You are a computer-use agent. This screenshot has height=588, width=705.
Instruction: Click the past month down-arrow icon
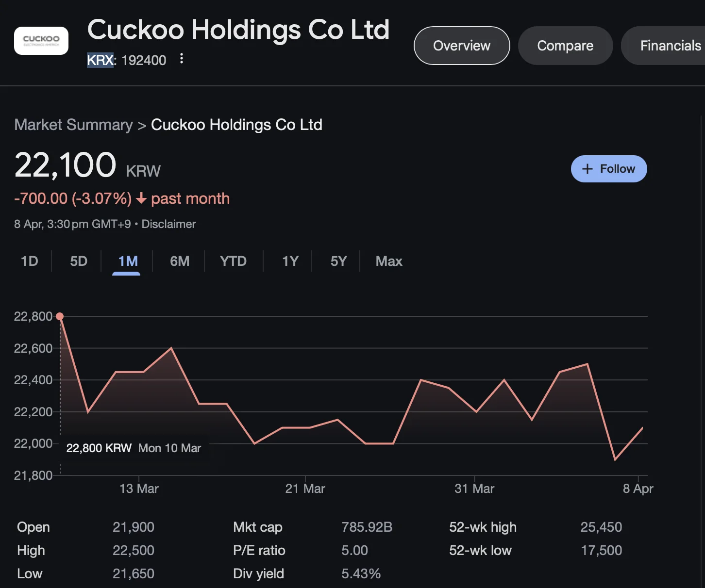coord(141,198)
